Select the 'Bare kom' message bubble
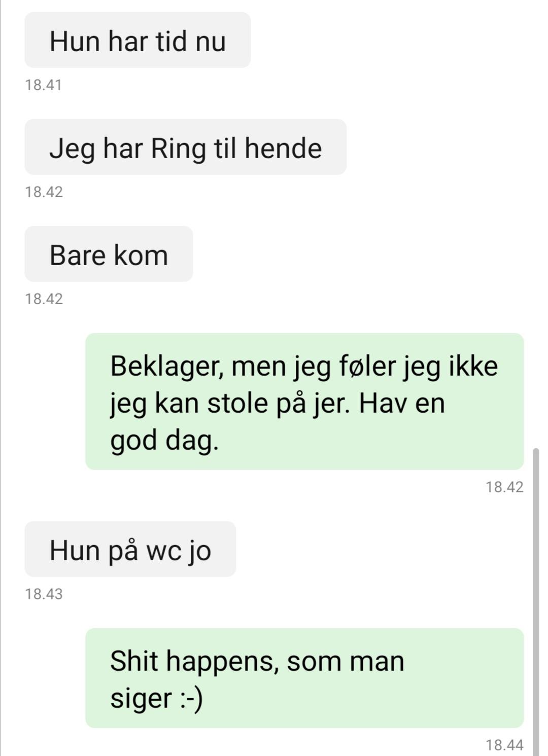The height and width of the screenshot is (756, 548). coord(109,254)
